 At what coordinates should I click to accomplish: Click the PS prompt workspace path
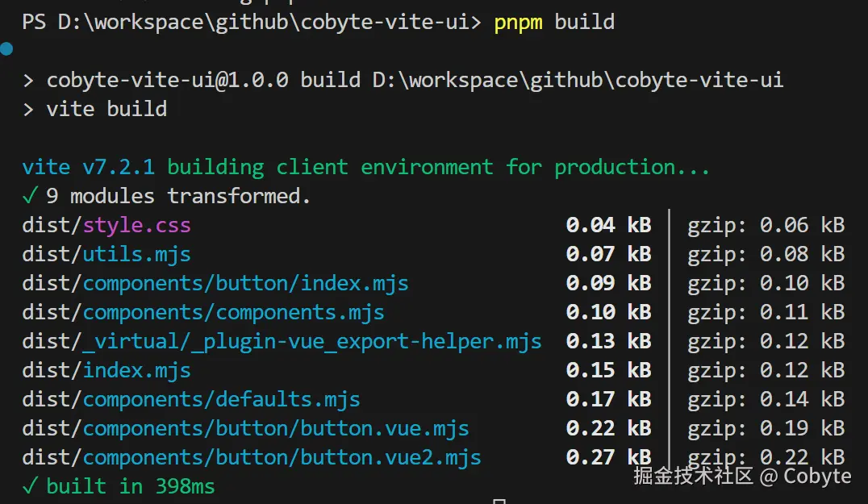(x=263, y=22)
